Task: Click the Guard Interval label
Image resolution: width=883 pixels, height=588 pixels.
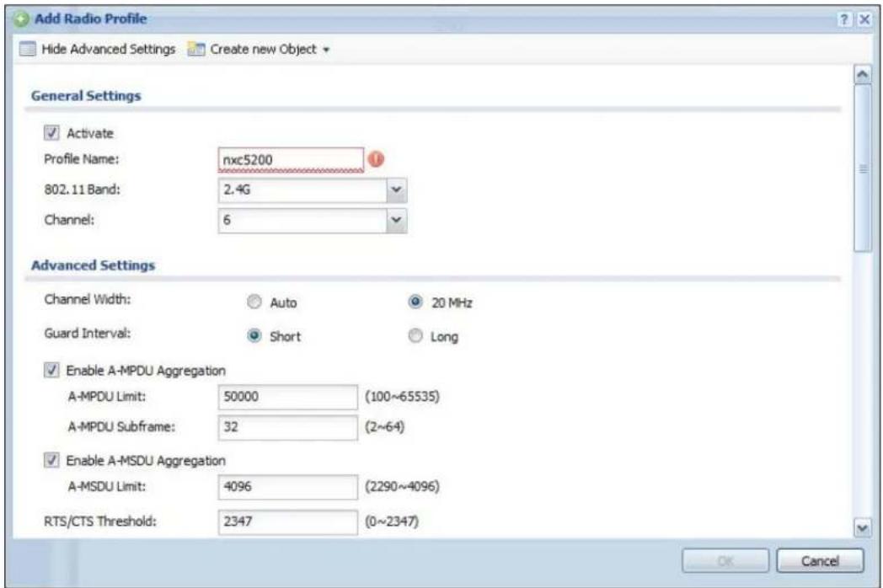Action: click(88, 334)
